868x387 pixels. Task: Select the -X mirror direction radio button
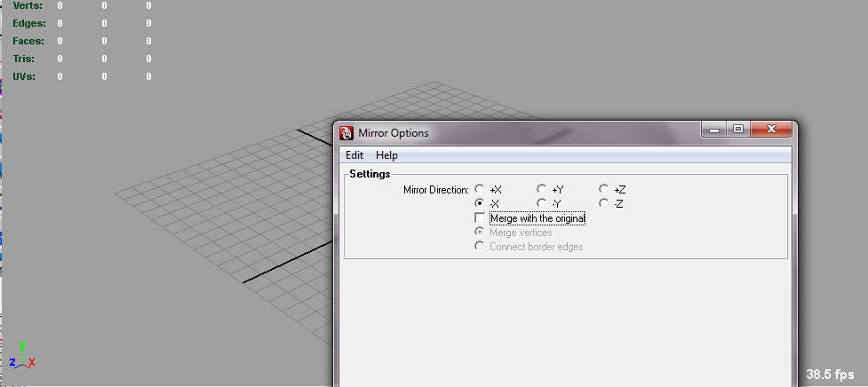pos(480,203)
